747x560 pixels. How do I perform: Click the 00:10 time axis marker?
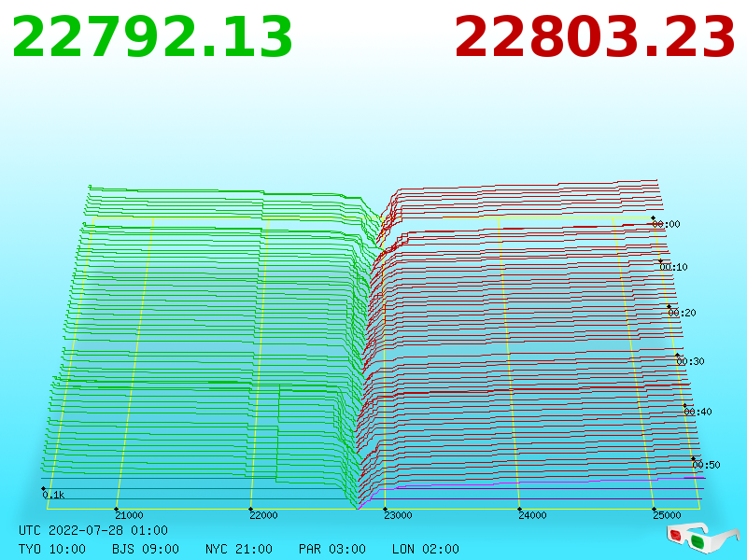pos(673,267)
